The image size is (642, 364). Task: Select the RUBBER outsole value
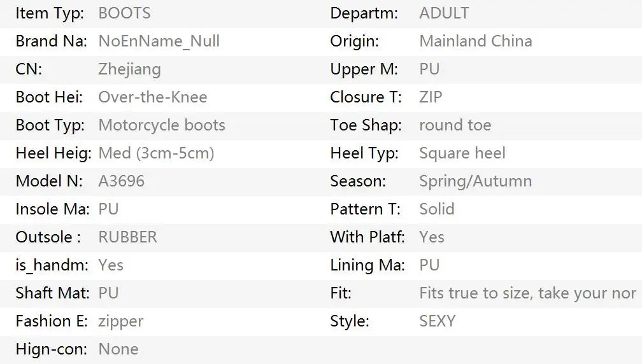point(128,237)
